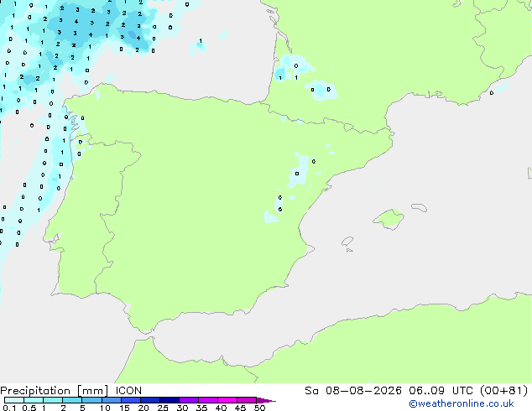Click the '0.1' legend scale label
Viewport: 532px width, 411px height.
[x=9, y=408]
